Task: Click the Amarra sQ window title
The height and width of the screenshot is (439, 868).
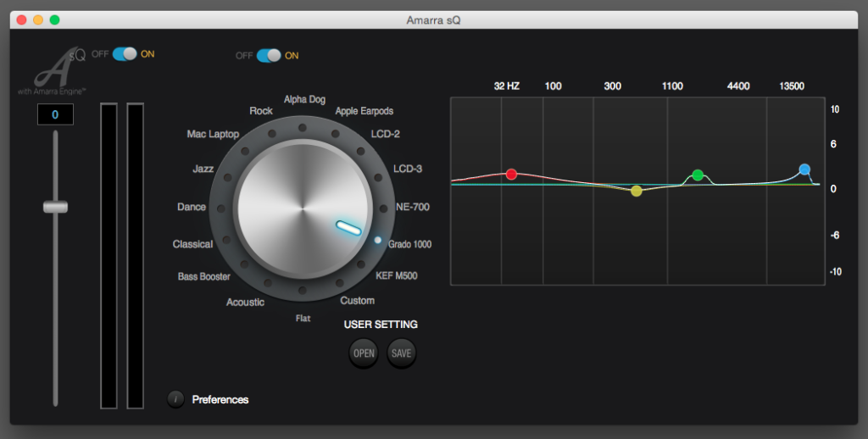Action: (x=433, y=20)
